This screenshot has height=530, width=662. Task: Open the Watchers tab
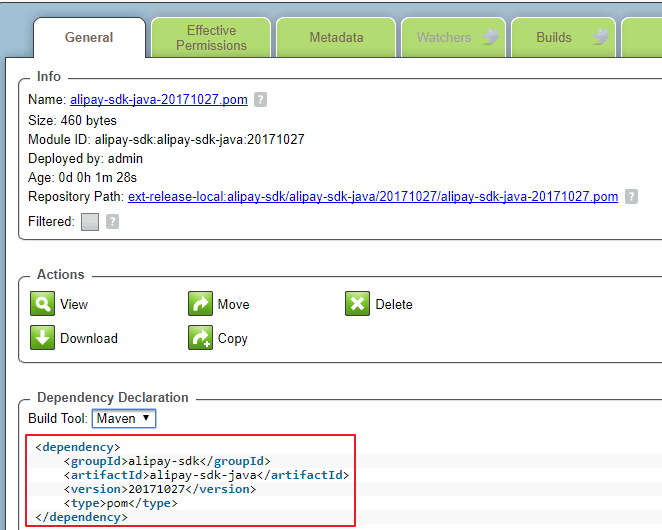coord(453,38)
